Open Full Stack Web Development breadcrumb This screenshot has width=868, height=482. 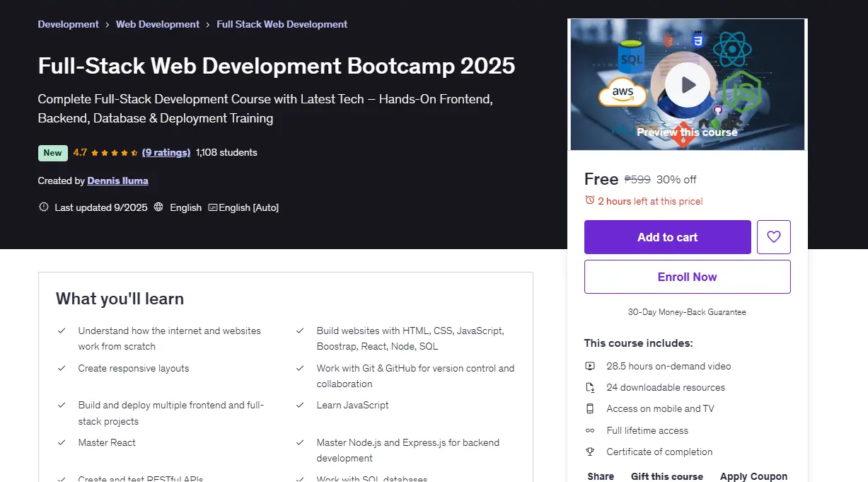click(x=282, y=24)
